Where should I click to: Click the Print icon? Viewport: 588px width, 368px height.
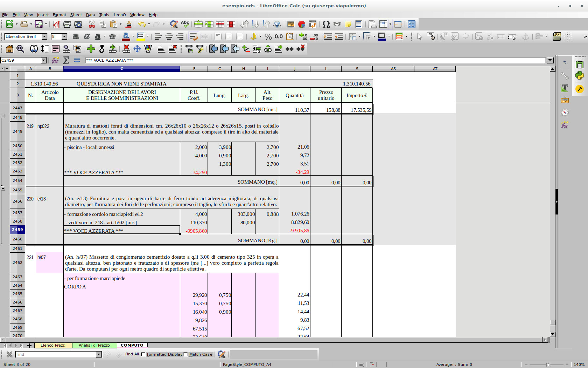(67, 24)
